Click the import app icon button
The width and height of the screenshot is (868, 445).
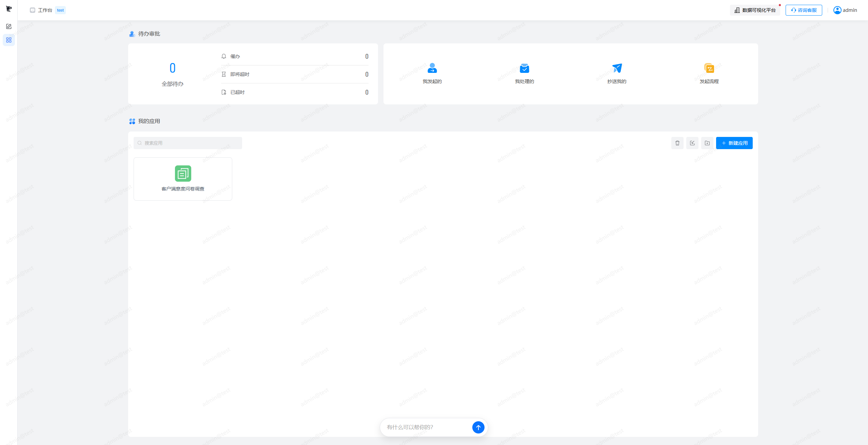[x=692, y=143]
